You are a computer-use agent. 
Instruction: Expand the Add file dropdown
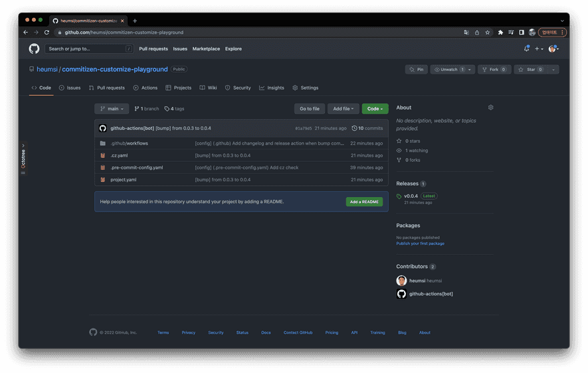tap(343, 108)
